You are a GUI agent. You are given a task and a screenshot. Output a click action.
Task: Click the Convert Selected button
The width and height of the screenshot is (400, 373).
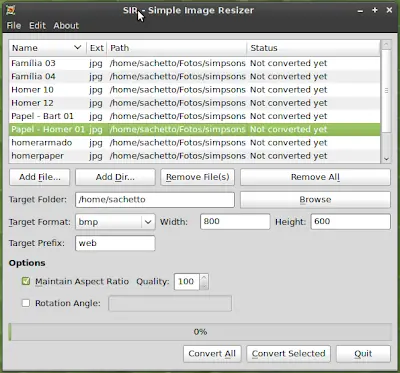coord(288,354)
